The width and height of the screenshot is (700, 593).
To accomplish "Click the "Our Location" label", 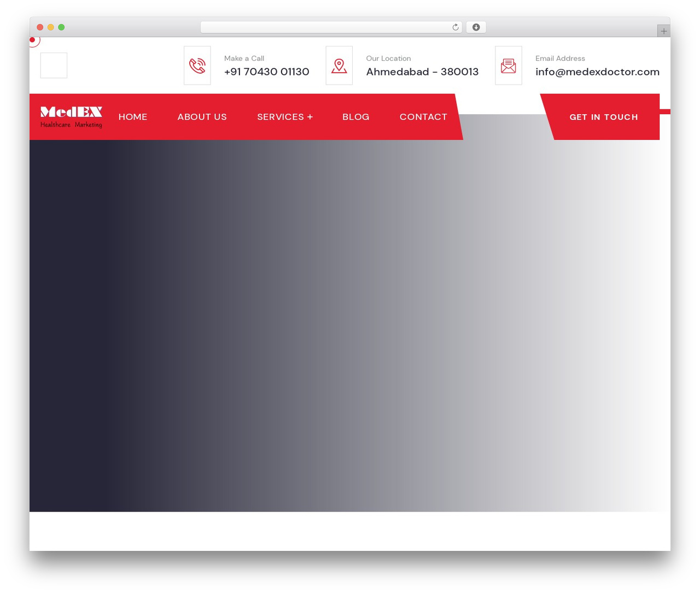I will pos(388,59).
